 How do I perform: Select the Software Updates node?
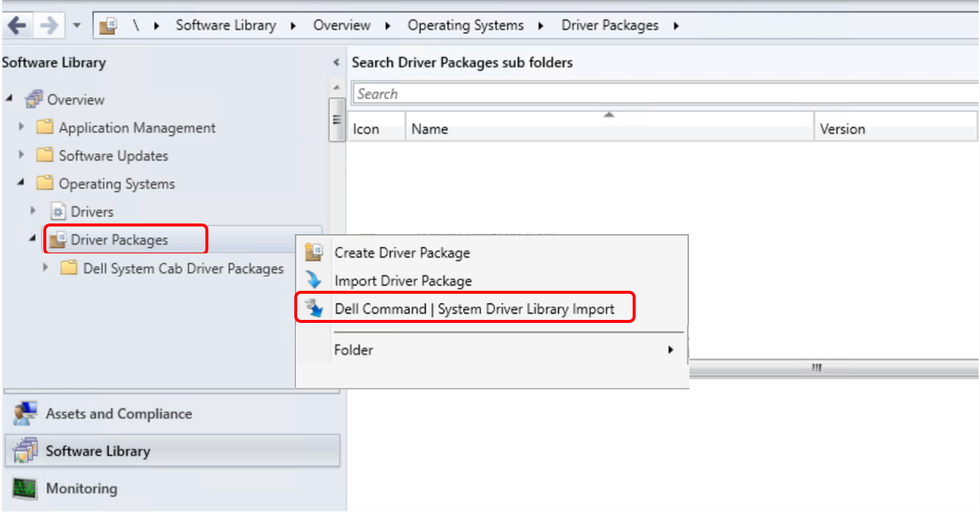pyautogui.click(x=112, y=155)
